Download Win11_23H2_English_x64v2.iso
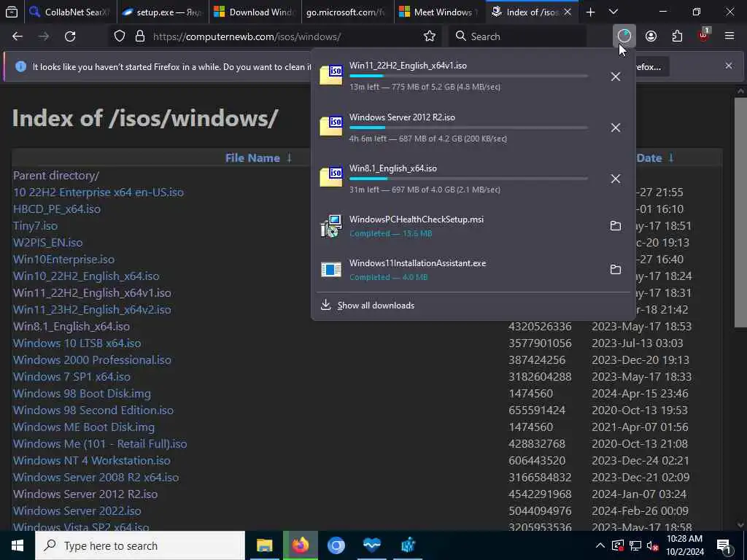 [92, 309]
